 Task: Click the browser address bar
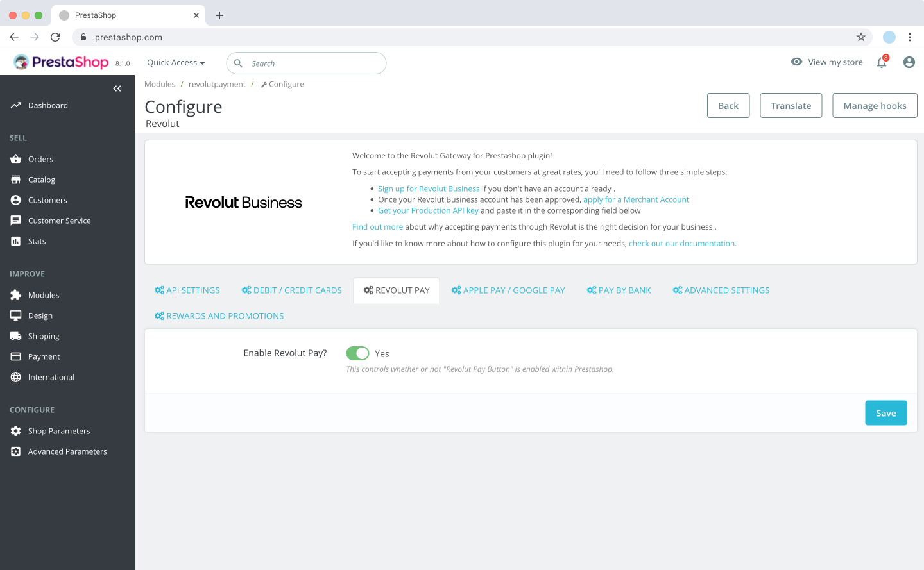472,37
